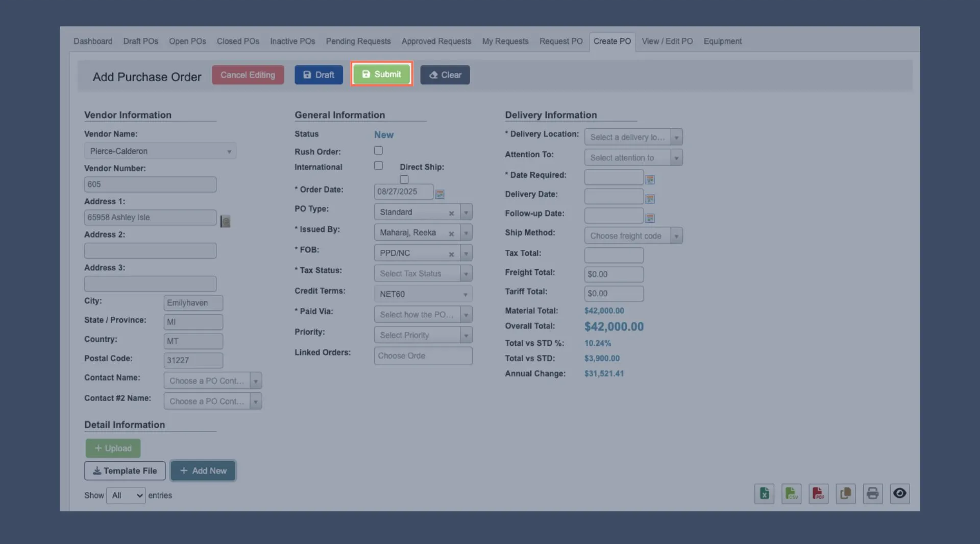Switch to the Equipment tab
This screenshot has width=980, height=544.
(x=722, y=41)
